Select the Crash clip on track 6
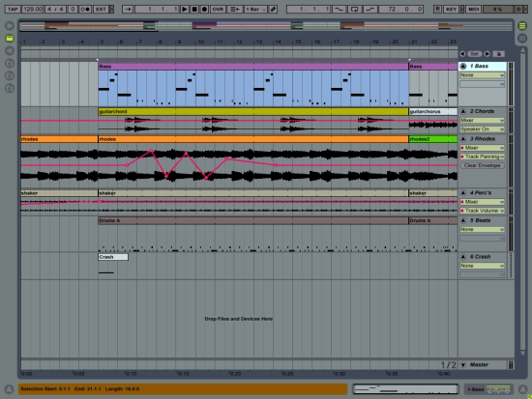The image size is (532, 399). (x=113, y=257)
